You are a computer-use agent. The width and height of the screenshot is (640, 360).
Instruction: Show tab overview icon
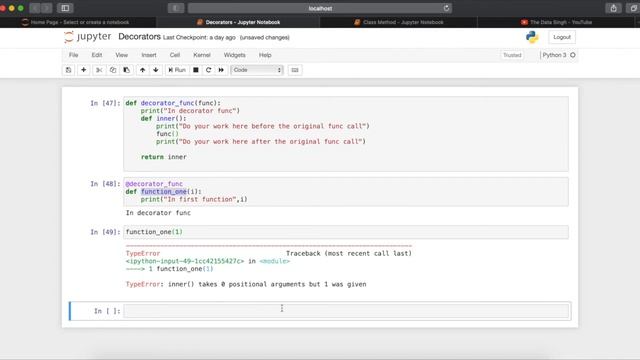click(x=633, y=8)
